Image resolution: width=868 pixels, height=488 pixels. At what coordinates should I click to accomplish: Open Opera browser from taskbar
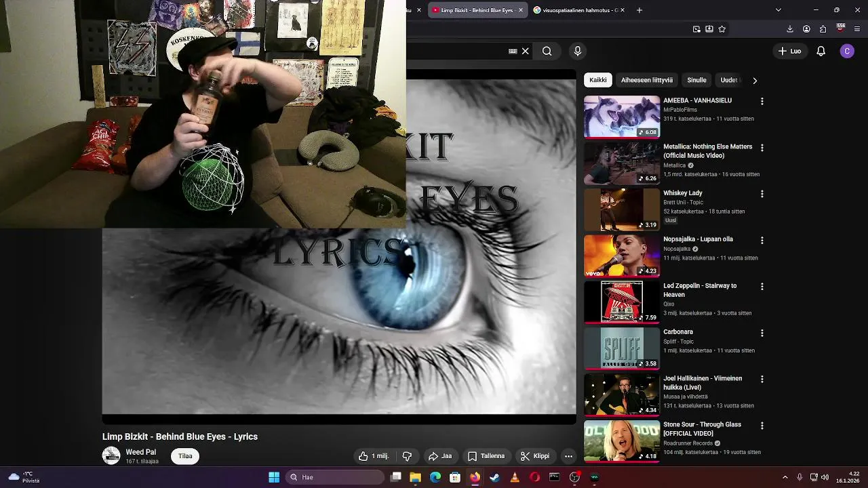(535, 477)
